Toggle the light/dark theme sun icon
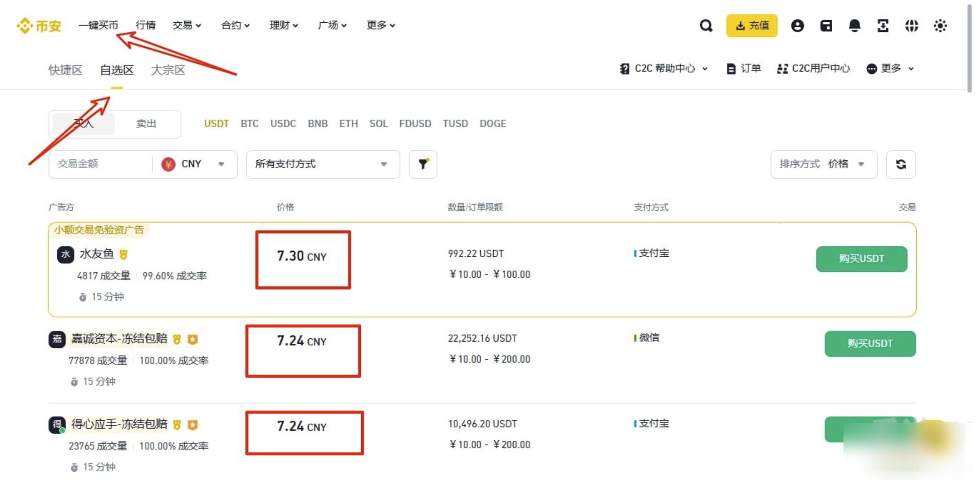This screenshot has width=980, height=480. (x=940, y=26)
